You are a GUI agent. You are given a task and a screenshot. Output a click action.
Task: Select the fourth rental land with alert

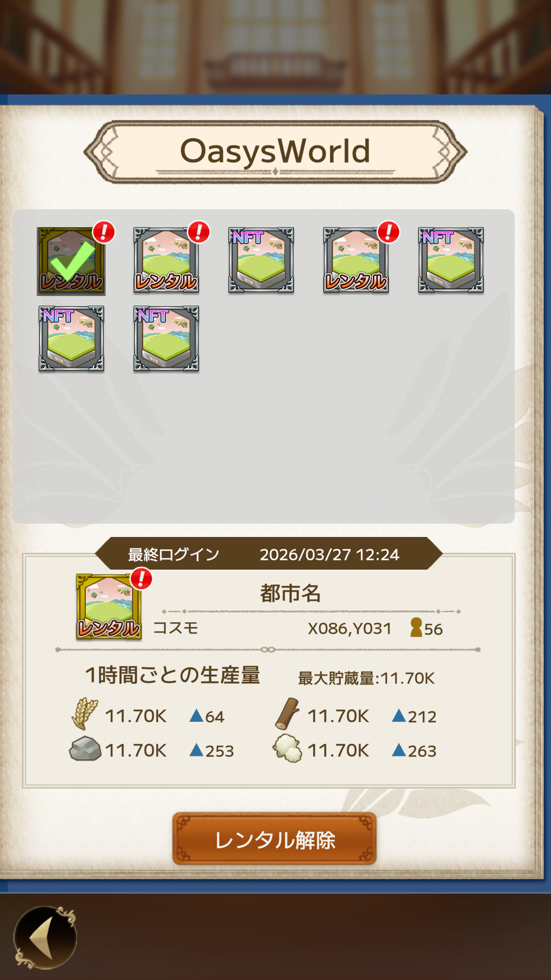[x=356, y=260]
